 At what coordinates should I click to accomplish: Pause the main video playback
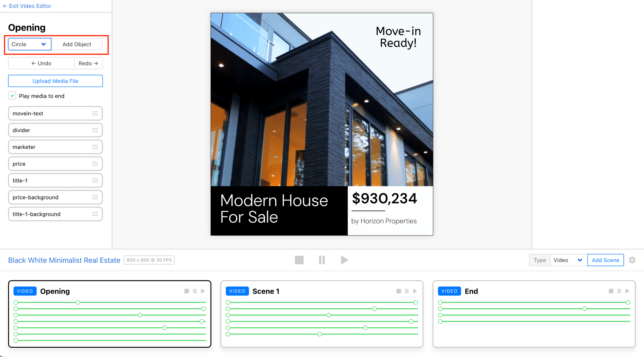point(322,260)
